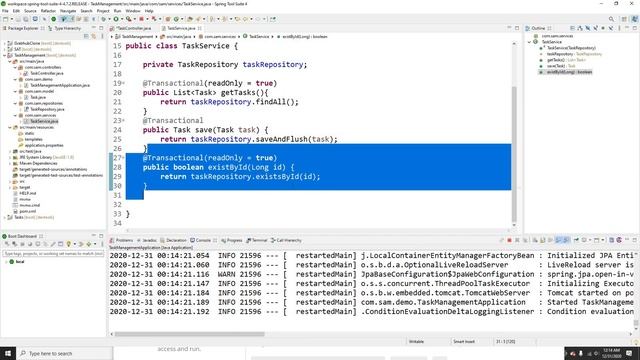Open the Source menu
Screen dimensions: 640x360
[x=30, y=11]
